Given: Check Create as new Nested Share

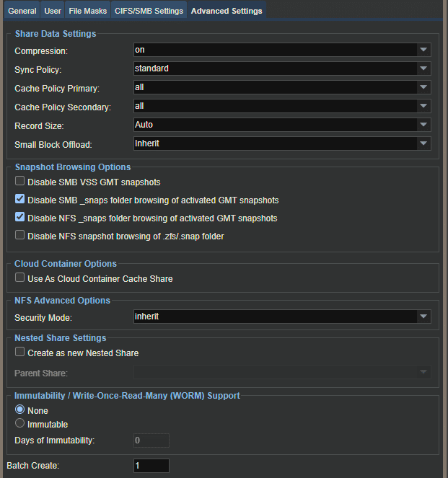Looking at the screenshot, I should [x=19, y=352].
